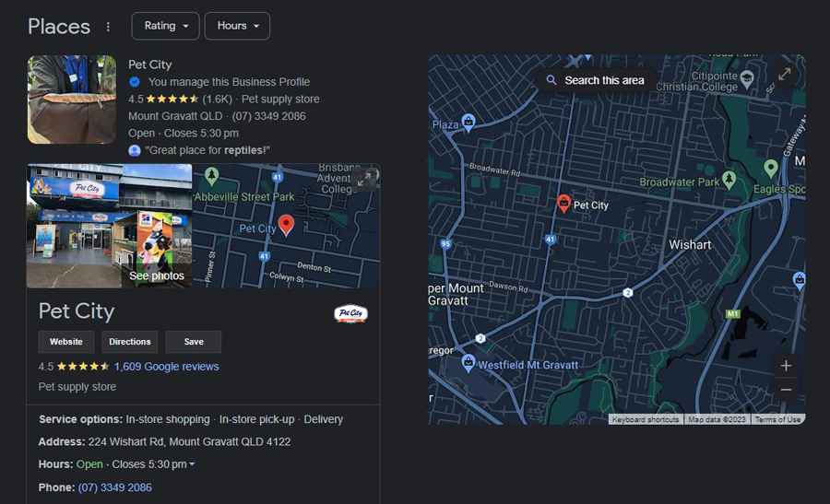Save Pet City to your list
830x504 pixels.
(194, 342)
